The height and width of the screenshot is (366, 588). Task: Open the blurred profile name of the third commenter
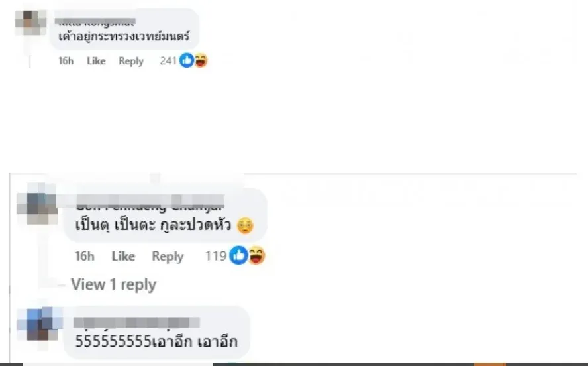click(136, 322)
